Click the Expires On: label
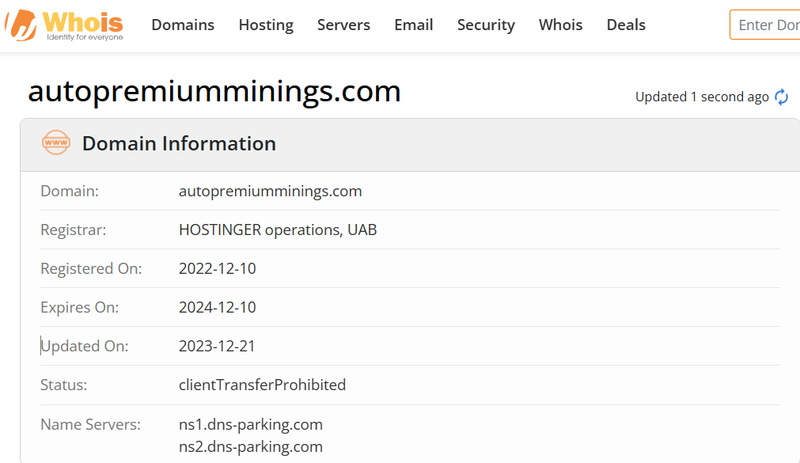 79,307
